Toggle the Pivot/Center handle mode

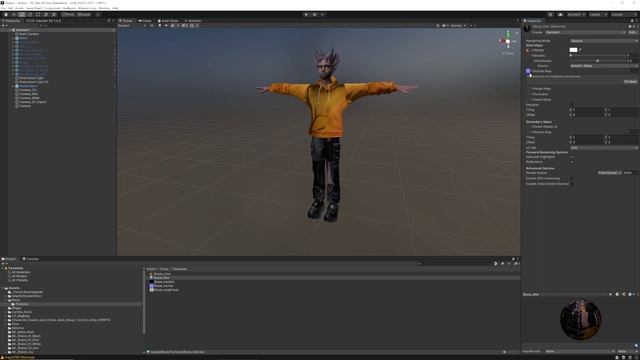tap(69, 14)
